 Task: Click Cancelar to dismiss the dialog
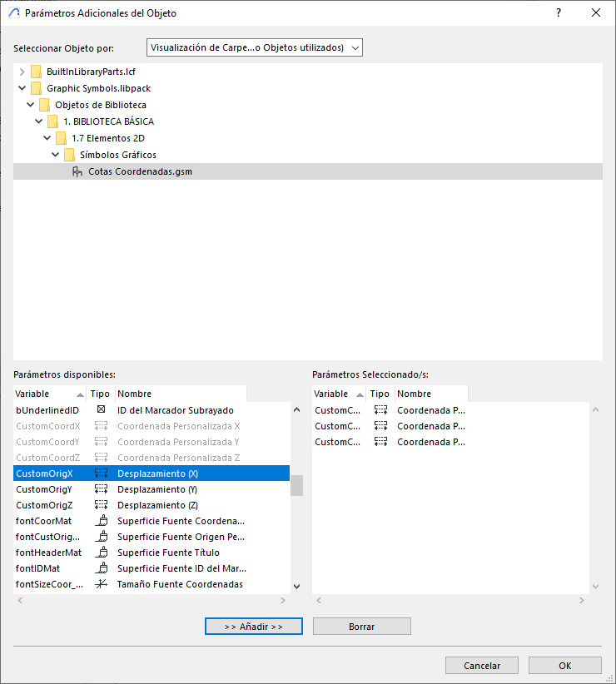pyautogui.click(x=481, y=666)
